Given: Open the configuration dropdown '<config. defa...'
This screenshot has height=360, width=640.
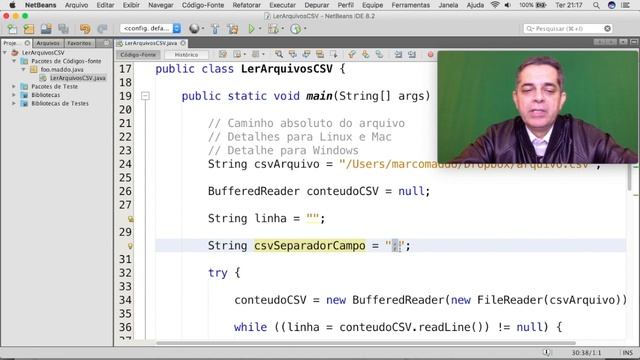Looking at the screenshot, I should (x=150, y=29).
